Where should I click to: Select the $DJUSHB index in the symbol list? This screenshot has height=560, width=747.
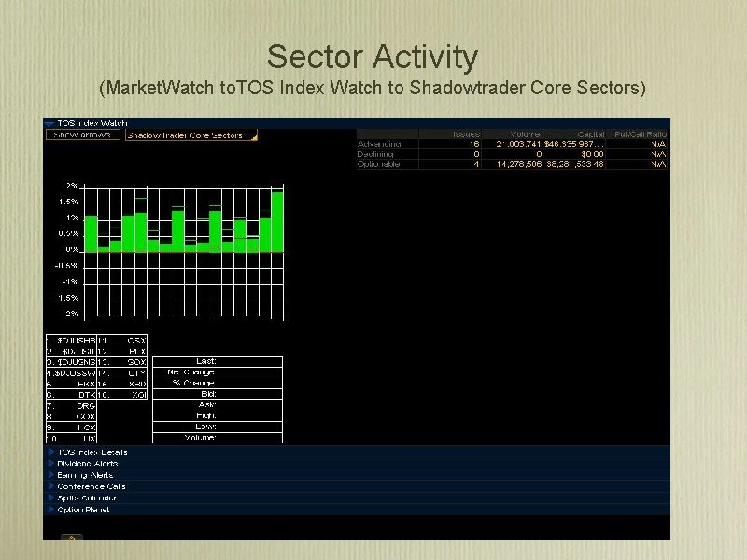pos(72,341)
